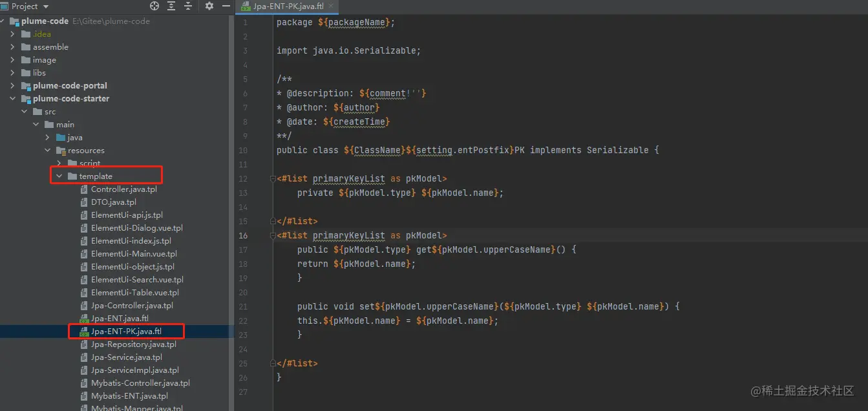Place cursor on "import java.io.Serializable;" line
Screen dimensions: 868x411
pyautogui.click(x=348, y=51)
